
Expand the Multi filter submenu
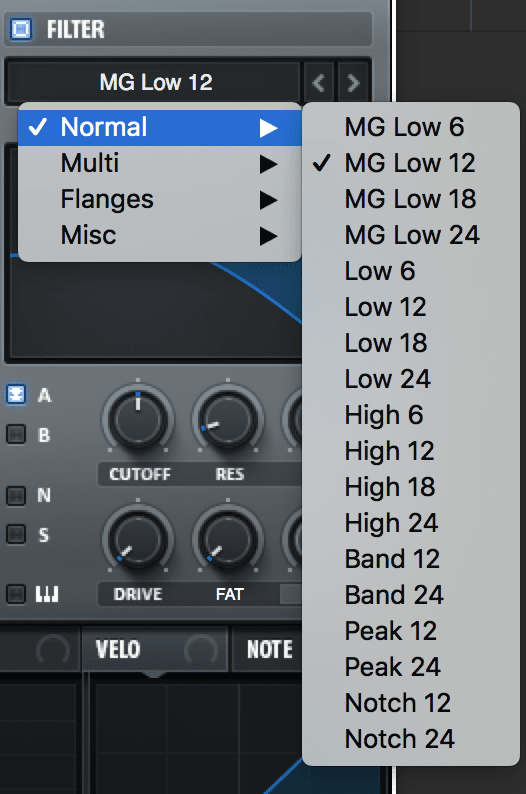tap(159, 164)
